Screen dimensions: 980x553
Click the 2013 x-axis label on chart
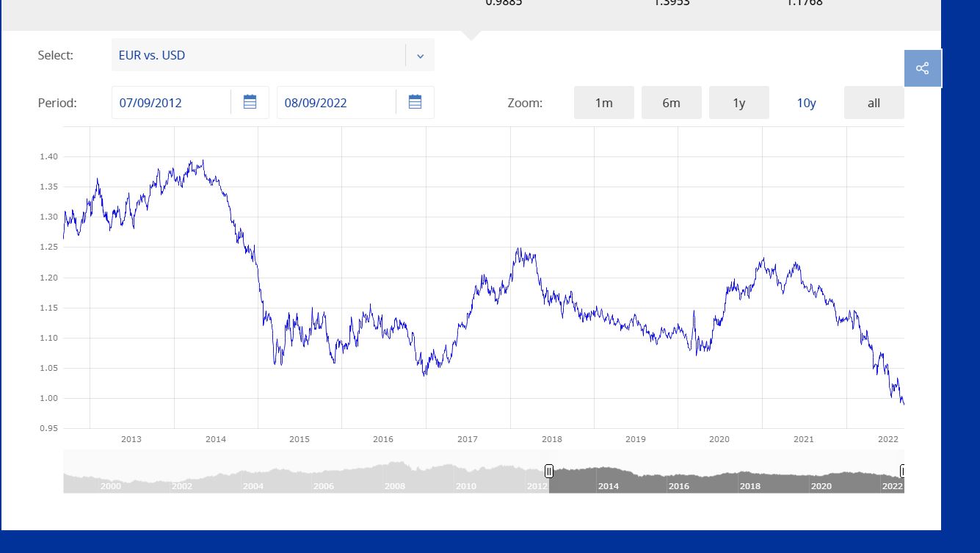tap(131, 439)
